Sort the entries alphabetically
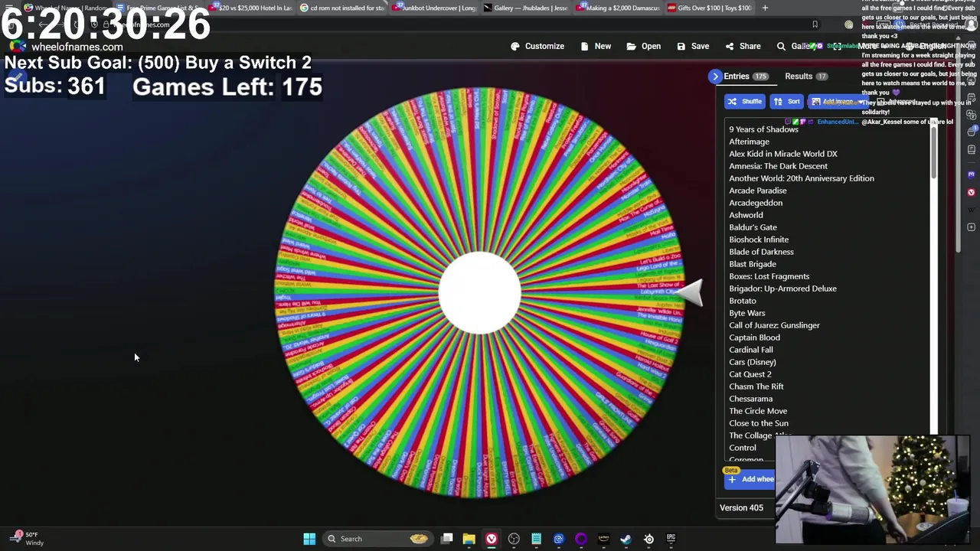Image resolution: width=980 pixels, height=551 pixels. 786,101
